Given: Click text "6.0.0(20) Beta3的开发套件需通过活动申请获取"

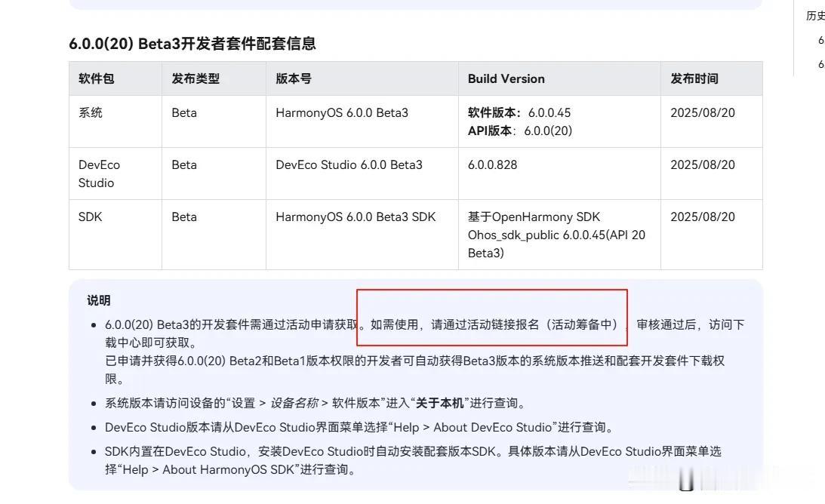Looking at the screenshot, I should point(232,324).
